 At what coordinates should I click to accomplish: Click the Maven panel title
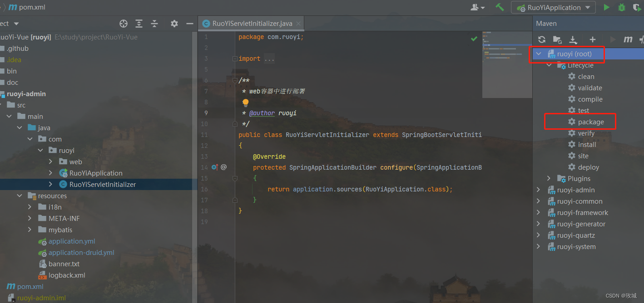coord(546,24)
